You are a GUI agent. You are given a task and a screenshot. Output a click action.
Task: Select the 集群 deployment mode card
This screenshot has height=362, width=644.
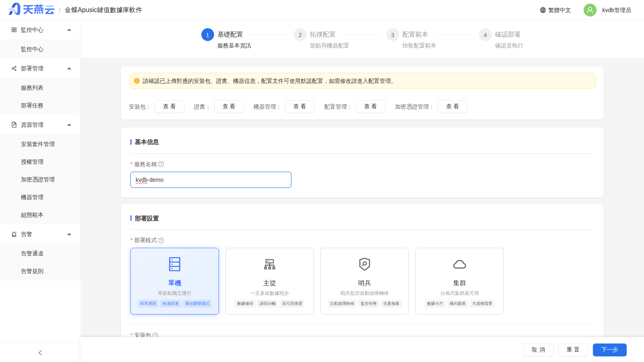pyautogui.click(x=460, y=281)
